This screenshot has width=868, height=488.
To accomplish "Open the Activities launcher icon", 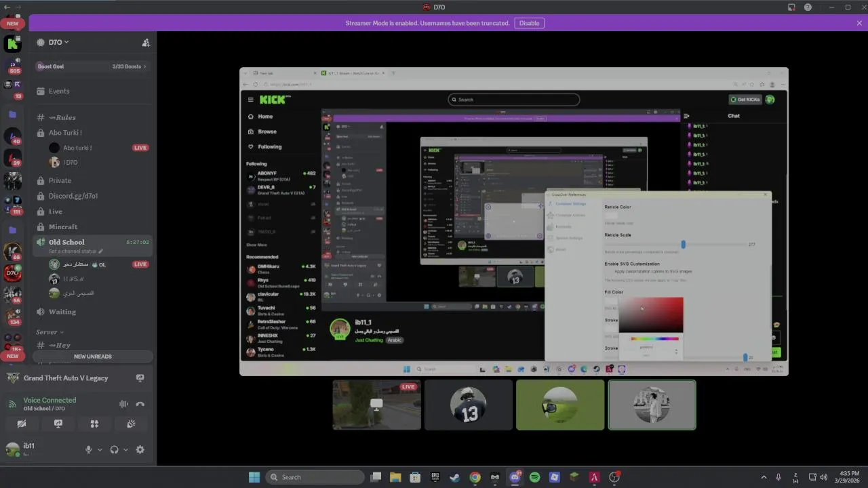I will pyautogui.click(x=94, y=424).
